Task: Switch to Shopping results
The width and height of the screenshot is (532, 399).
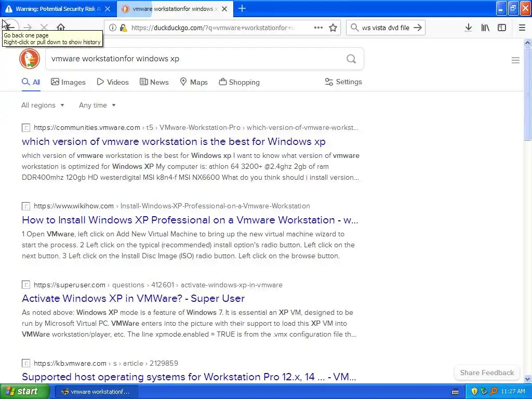Action: (239, 82)
